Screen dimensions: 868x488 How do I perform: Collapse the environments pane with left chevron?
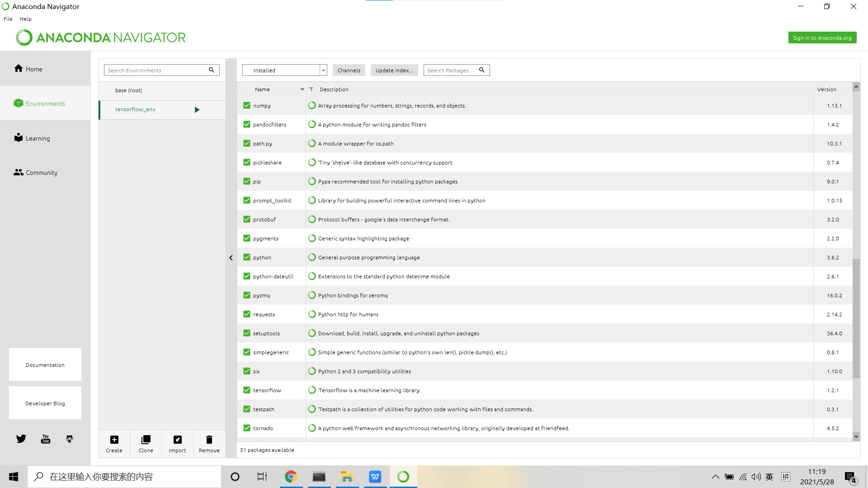[231, 258]
